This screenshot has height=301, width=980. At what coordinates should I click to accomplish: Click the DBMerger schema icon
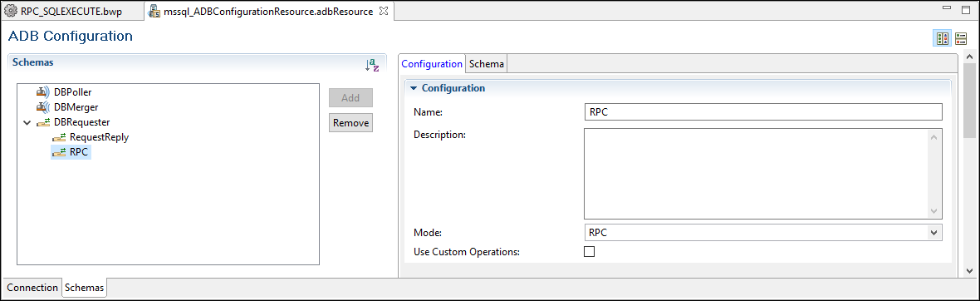(43, 107)
